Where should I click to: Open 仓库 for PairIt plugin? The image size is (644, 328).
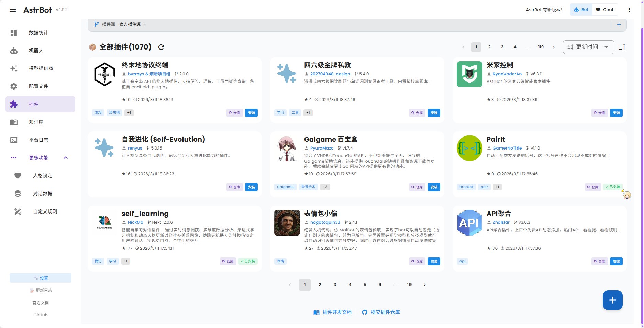coord(593,187)
